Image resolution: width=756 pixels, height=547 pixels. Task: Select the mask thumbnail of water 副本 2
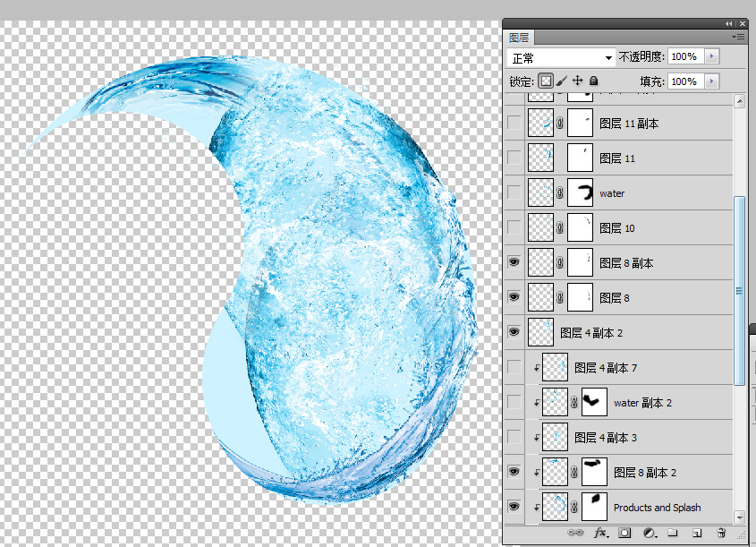[594, 402]
